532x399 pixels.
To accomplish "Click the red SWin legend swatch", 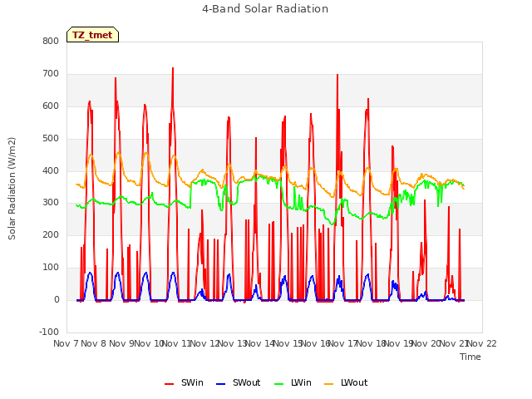I will click(x=169, y=384).
